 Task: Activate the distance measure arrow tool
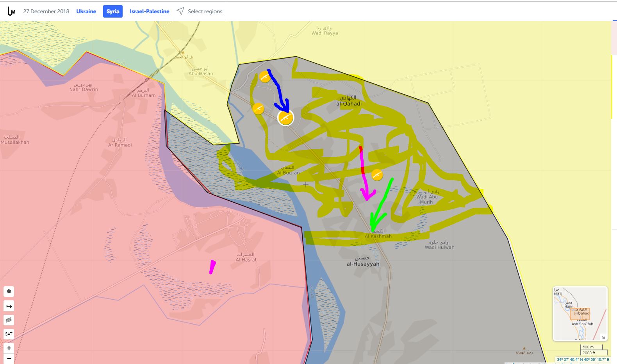click(9, 306)
